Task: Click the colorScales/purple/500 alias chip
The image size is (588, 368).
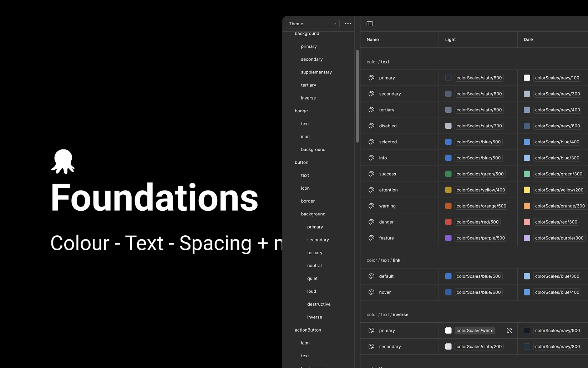Action: pos(481,238)
